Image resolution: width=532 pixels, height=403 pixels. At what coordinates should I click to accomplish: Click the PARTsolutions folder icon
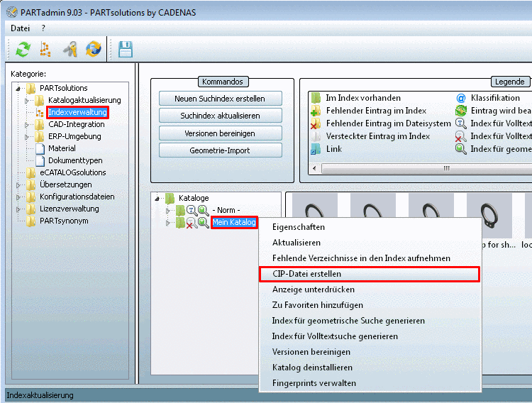click(31, 88)
